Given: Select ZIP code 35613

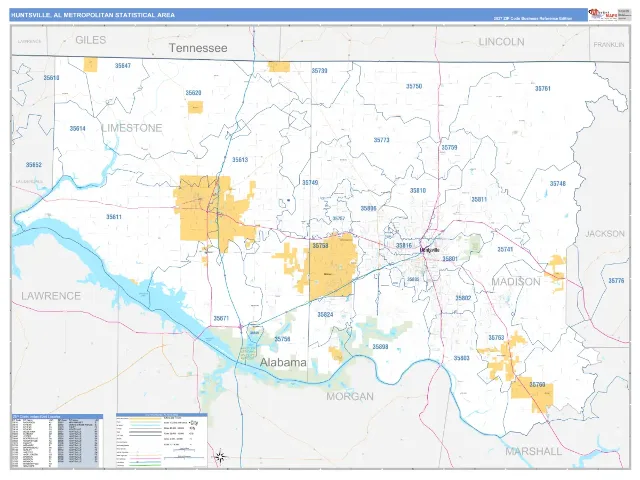Looking at the screenshot, I should (x=240, y=160).
